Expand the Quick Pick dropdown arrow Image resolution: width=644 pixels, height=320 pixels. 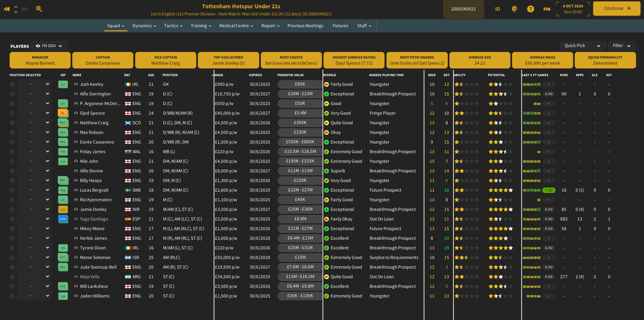[x=598, y=46]
